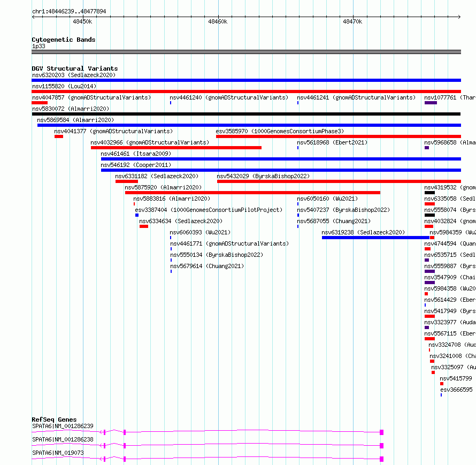Viewport: 476px width, 465px height.
Task: Open nsv4047857 gnomAD variant label
Action: tap(91, 97)
